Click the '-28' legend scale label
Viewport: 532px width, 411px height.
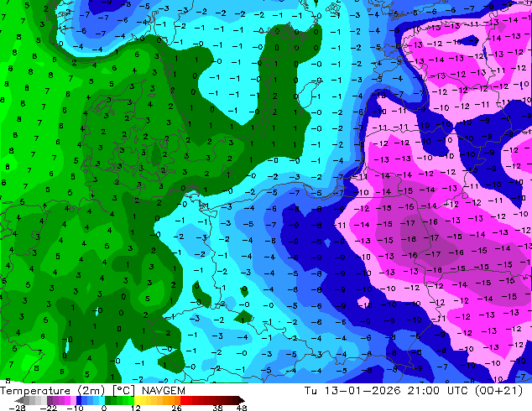point(17,408)
